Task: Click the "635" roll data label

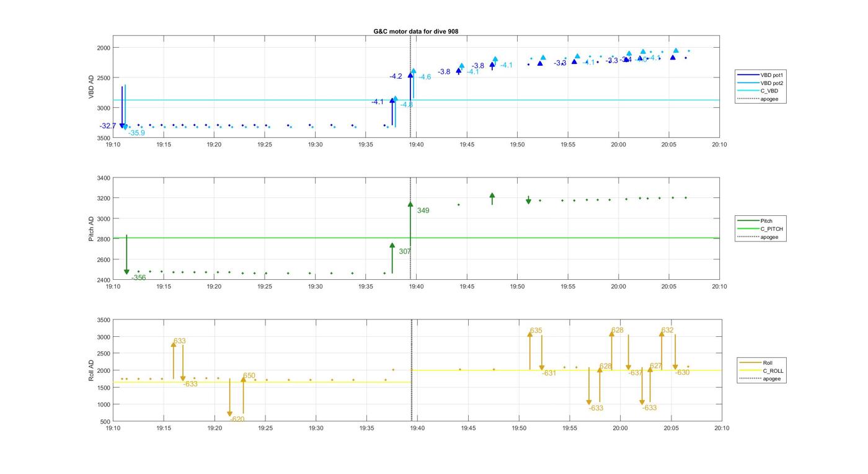Action: (x=536, y=331)
